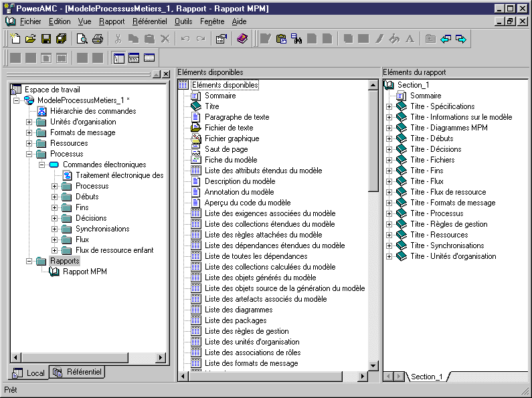Screen dimensions: 532x398
Task: Select Traitement électronique des diagram in browser
Action: point(119,175)
